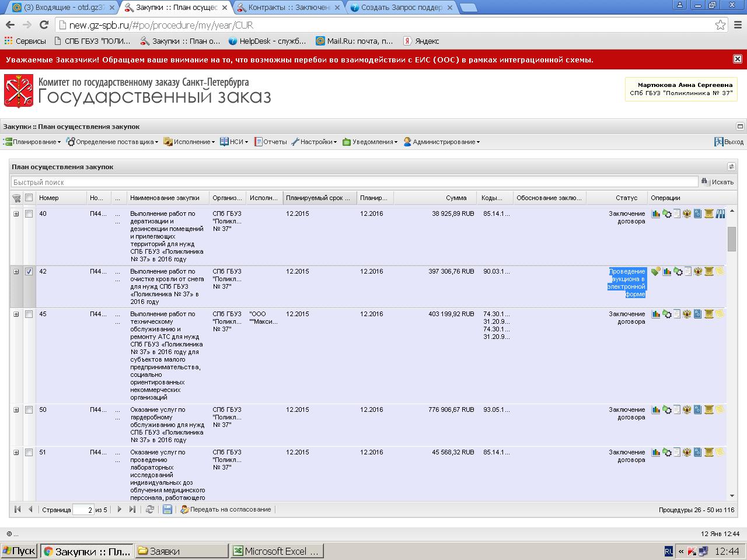Click the Искать search button
This screenshot has height=560, width=747.
tap(717, 182)
